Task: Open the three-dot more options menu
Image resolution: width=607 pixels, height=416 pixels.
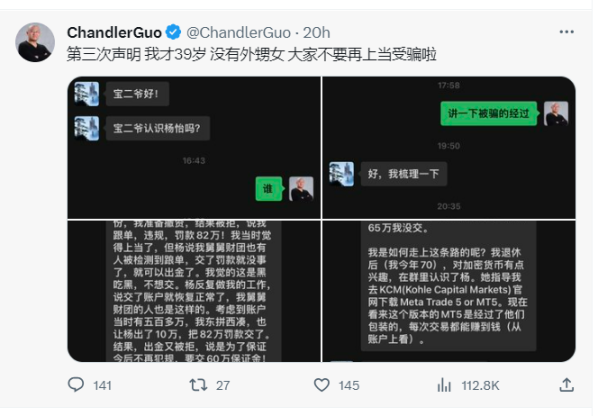Action: coord(566,32)
